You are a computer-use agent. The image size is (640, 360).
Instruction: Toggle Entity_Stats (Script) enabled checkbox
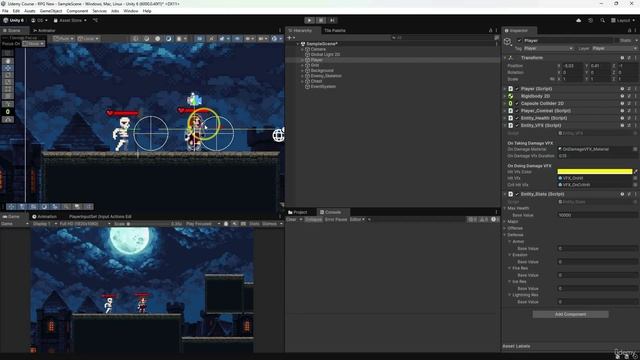[517, 194]
